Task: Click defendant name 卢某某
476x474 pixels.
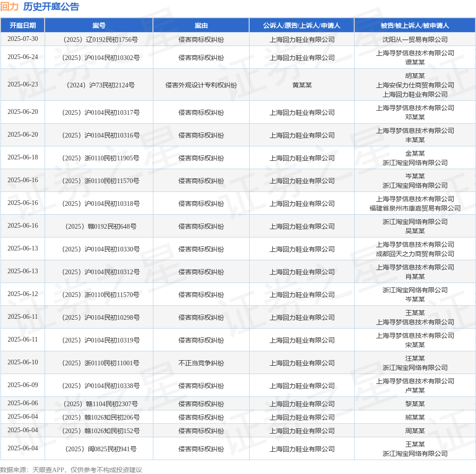Action: (x=415, y=390)
